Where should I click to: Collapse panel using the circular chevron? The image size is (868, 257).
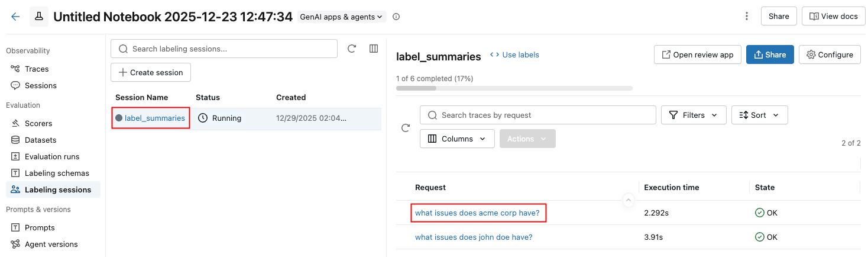click(629, 201)
